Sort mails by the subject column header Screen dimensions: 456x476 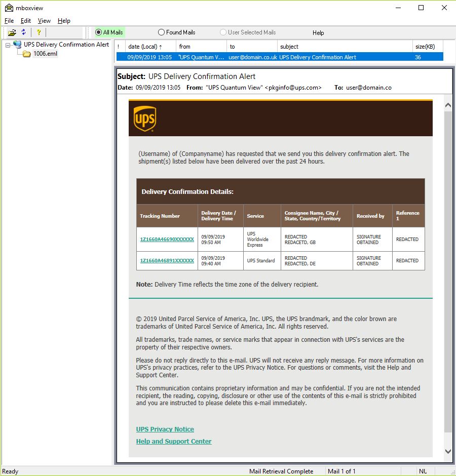coord(289,47)
